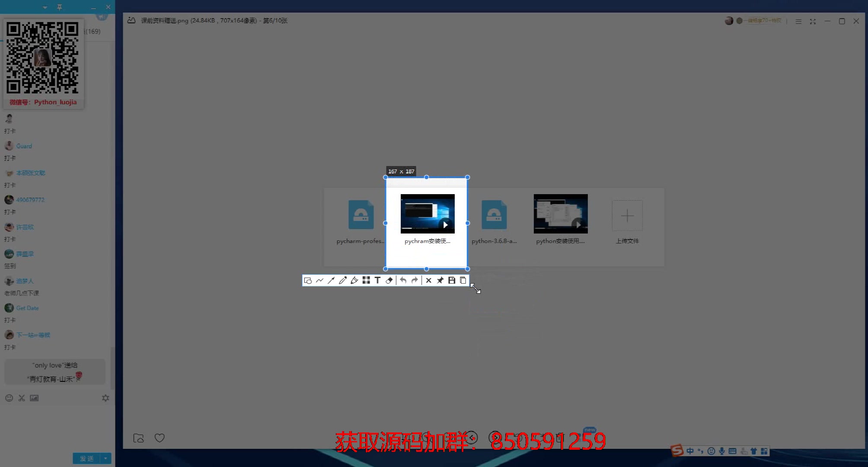
Task: Select the rectangle/ellipse shape tool in screenshot toolbar
Action: coord(308,281)
